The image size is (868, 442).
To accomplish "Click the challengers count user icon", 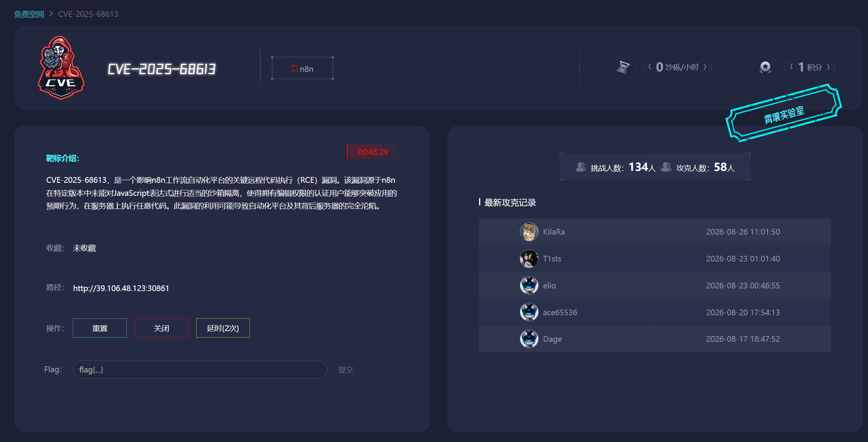I will (x=581, y=167).
